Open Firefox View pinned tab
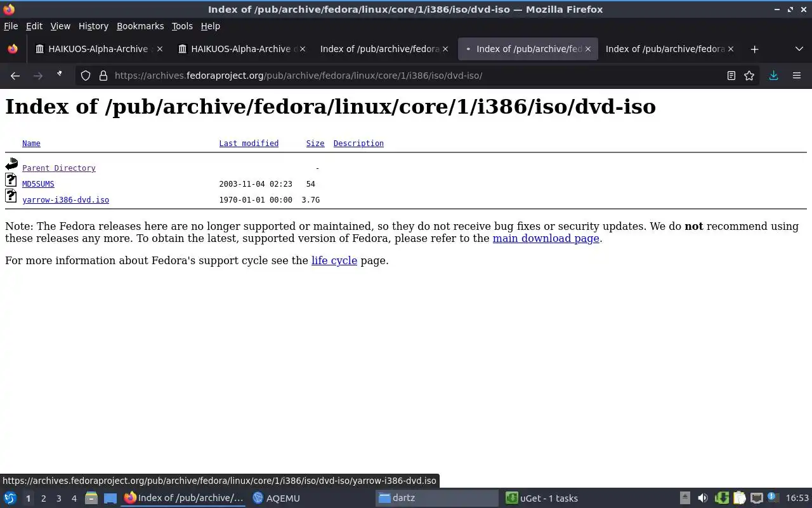The image size is (812, 508). pyautogui.click(x=13, y=49)
